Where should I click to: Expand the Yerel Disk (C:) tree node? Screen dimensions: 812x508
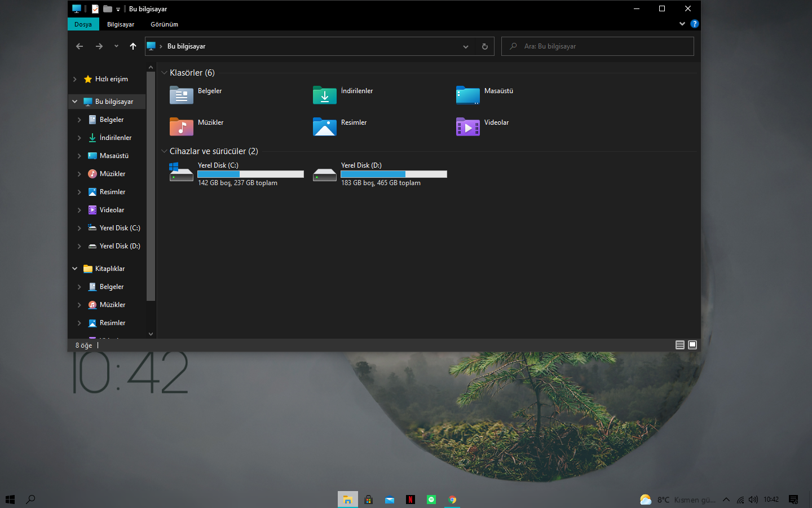(x=79, y=228)
